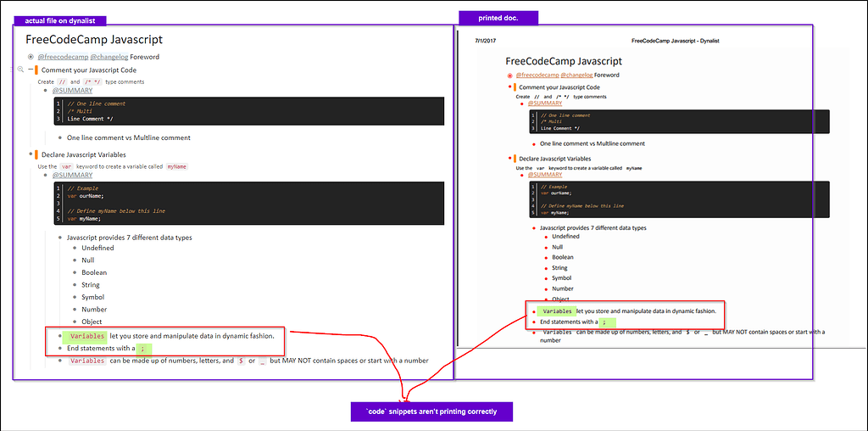Click the '$' inline code in Dynalist last line
868x431 pixels.
[x=240, y=361]
